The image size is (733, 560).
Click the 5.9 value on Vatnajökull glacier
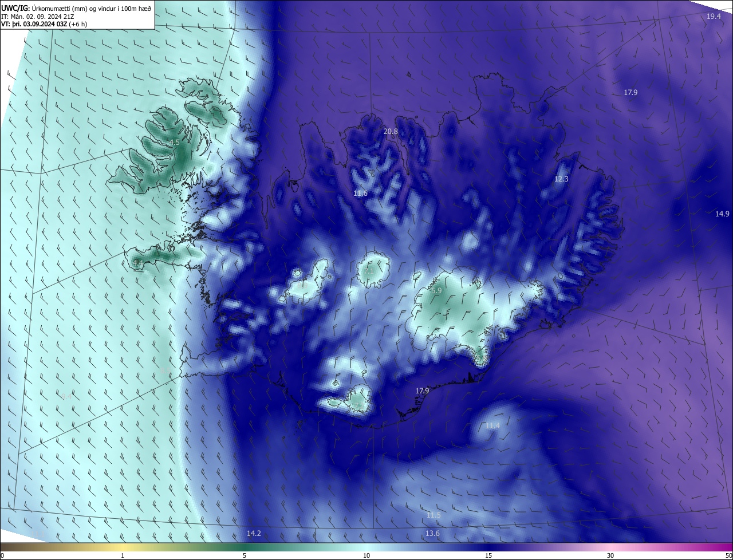click(x=436, y=291)
